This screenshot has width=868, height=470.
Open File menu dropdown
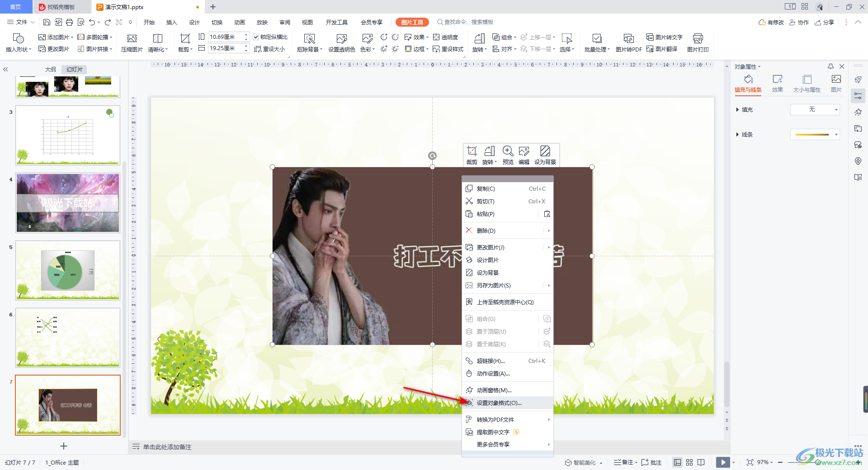pos(21,22)
